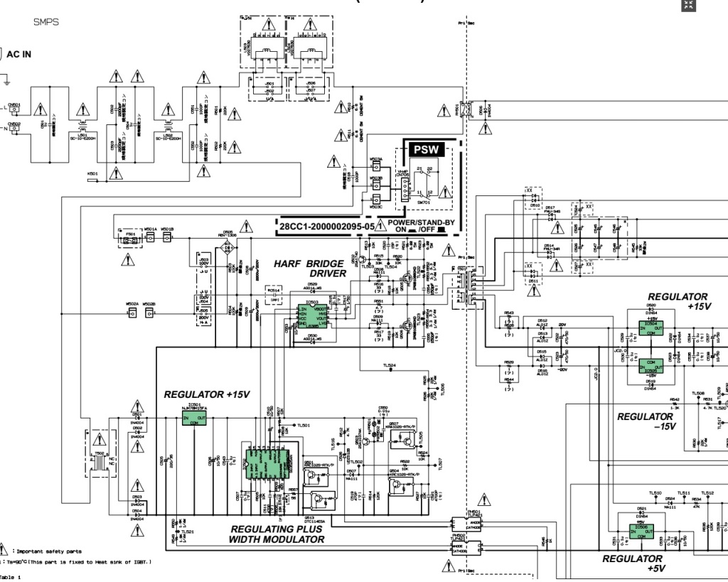The height and width of the screenshot is (582, 728).
Task: Click the F501 fuse symbol
Action: pyautogui.click(x=131, y=242)
